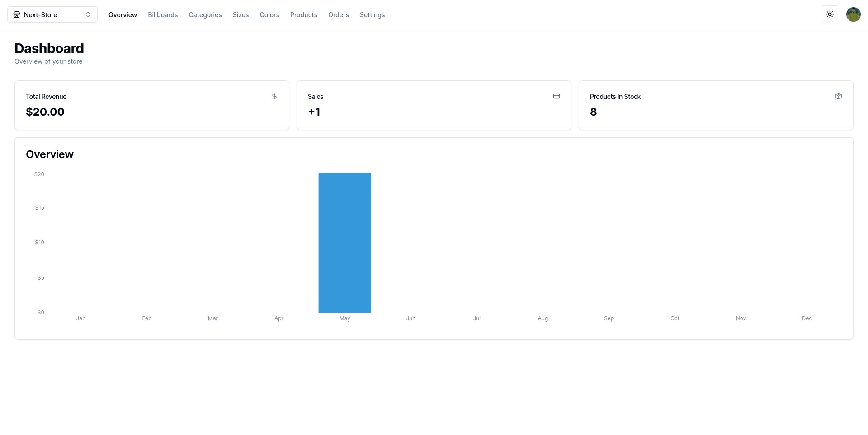The image size is (868, 435).
Task: Switch to the Colors page
Action: tap(269, 15)
